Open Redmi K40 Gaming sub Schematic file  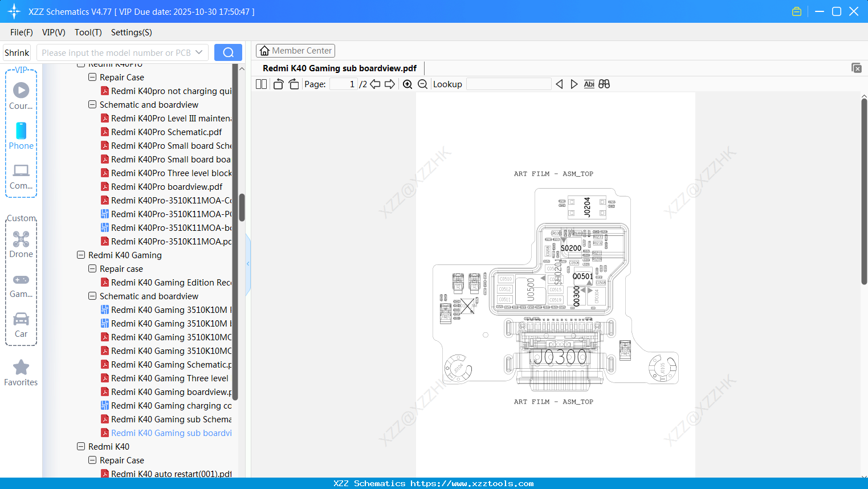pos(166,419)
